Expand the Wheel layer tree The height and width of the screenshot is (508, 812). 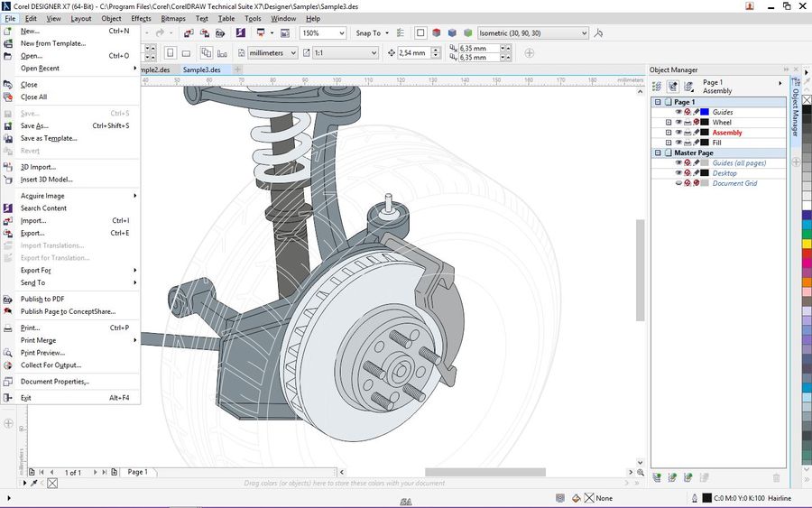point(669,123)
